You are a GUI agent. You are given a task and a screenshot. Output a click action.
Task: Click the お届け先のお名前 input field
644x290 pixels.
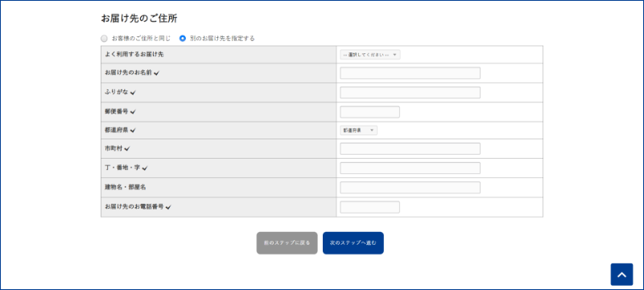pyautogui.click(x=410, y=73)
